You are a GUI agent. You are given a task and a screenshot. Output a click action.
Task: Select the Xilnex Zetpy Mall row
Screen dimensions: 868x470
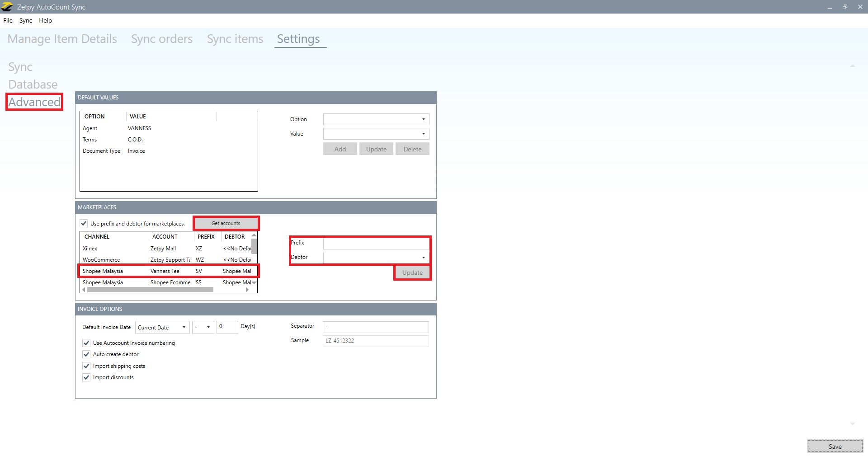tap(165, 249)
